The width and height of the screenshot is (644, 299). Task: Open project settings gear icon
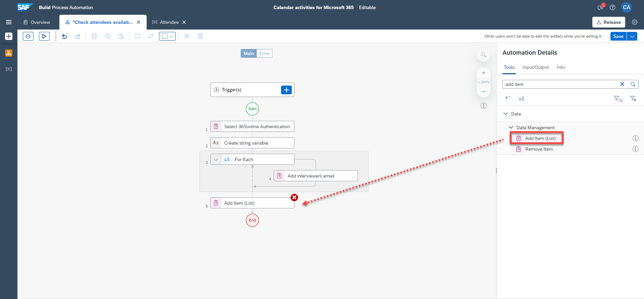[635, 22]
